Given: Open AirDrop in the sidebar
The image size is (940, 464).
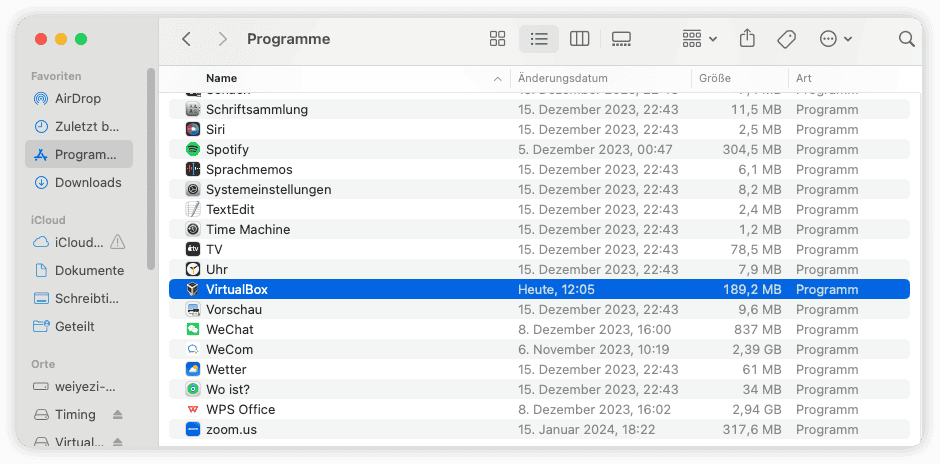Looking at the screenshot, I should [79, 98].
